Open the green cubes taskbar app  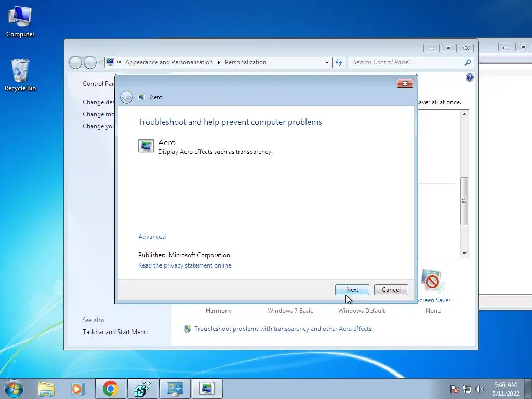[x=143, y=389]
